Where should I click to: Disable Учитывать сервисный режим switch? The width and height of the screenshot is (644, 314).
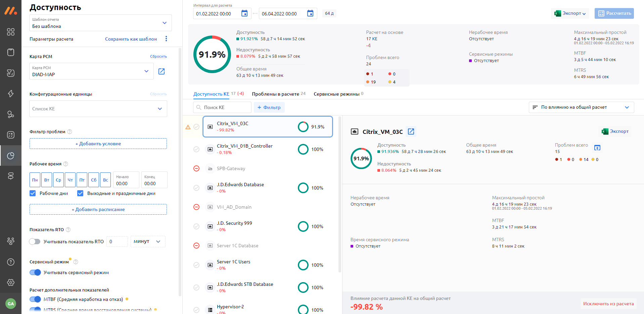click(x=35, y=272)
